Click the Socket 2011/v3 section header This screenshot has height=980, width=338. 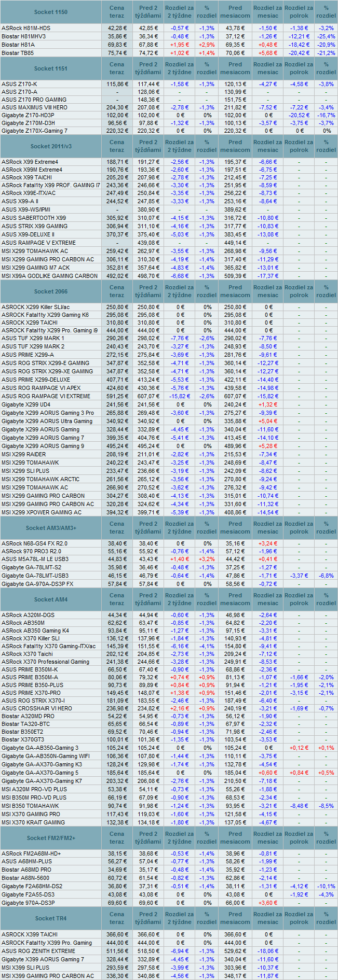coord(51,146)
